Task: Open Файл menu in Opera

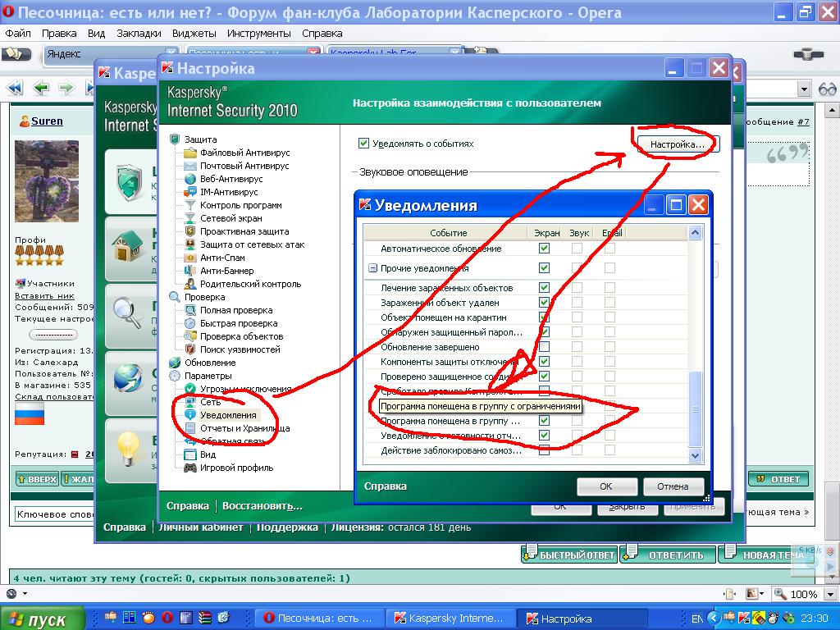Action: (18, 33)
